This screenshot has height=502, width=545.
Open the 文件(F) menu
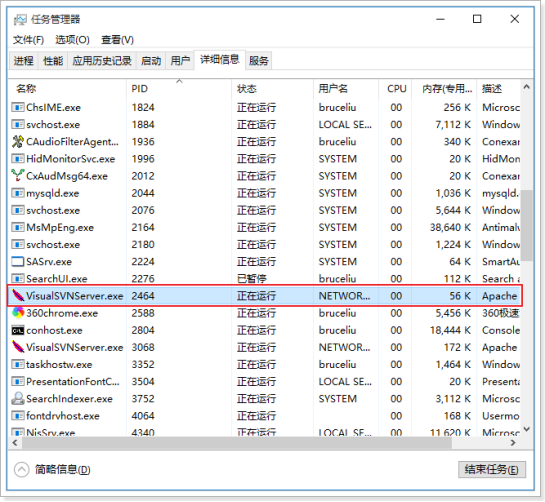tap(28, 40)
